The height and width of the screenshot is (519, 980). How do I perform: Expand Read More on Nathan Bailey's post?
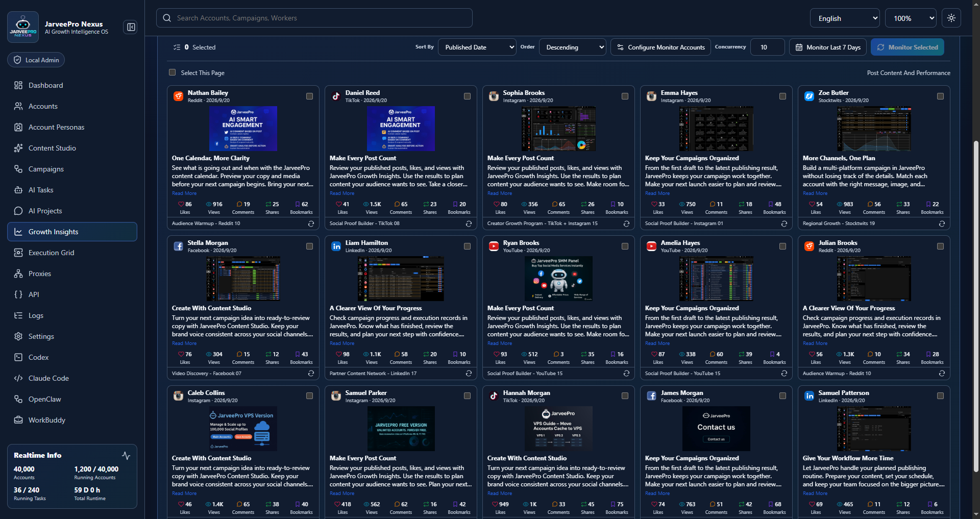tap(184, 193)
